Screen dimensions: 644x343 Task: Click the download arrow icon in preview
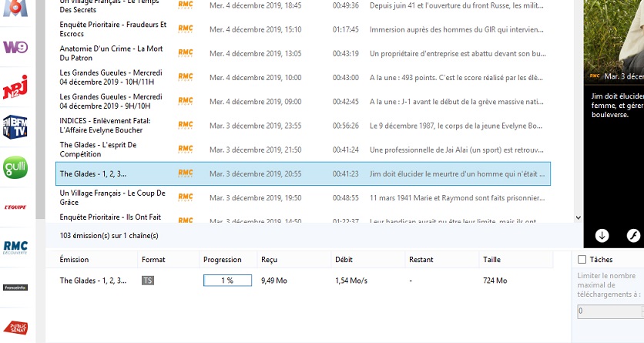[602, 235]
